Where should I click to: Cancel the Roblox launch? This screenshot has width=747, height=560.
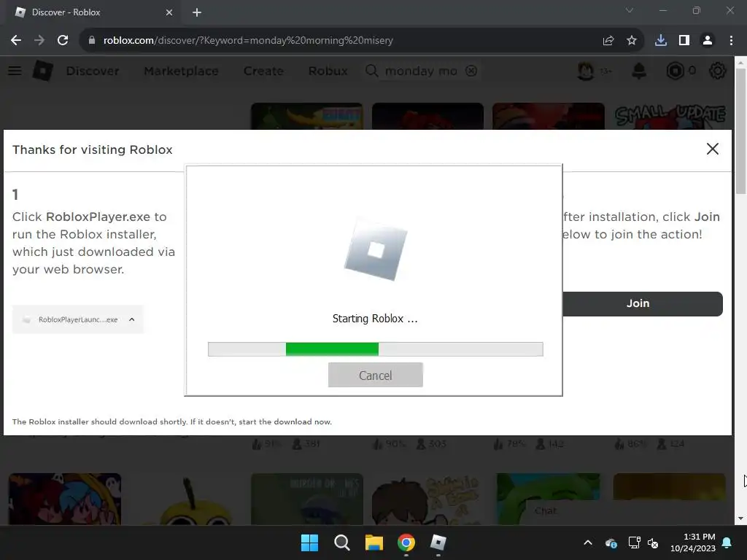pyautogui.click(x=376, y=376)
